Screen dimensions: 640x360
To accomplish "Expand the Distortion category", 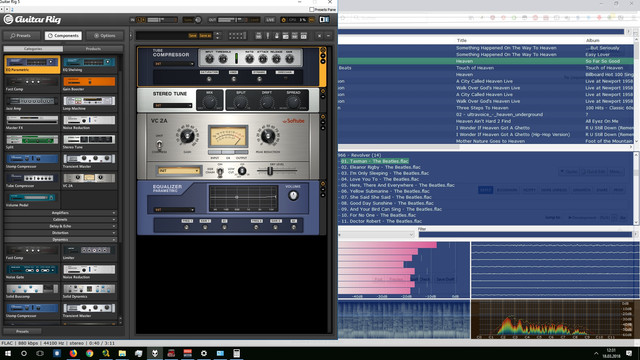I will 60,233.
